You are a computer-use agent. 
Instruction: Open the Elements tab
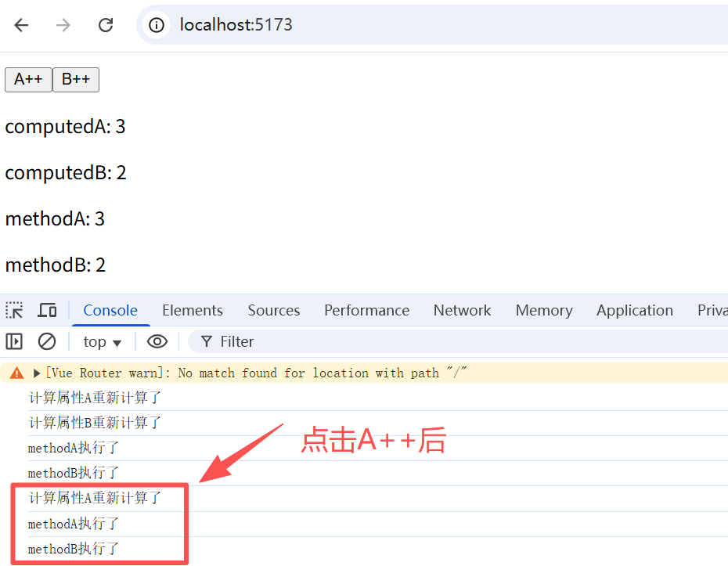point(193,310)
